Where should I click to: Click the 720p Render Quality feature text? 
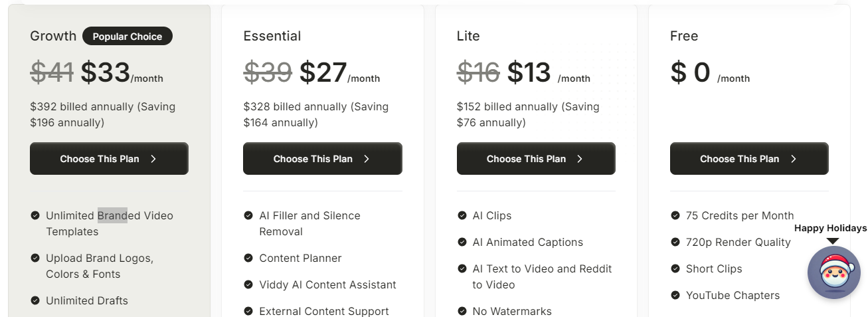(738, 243)
